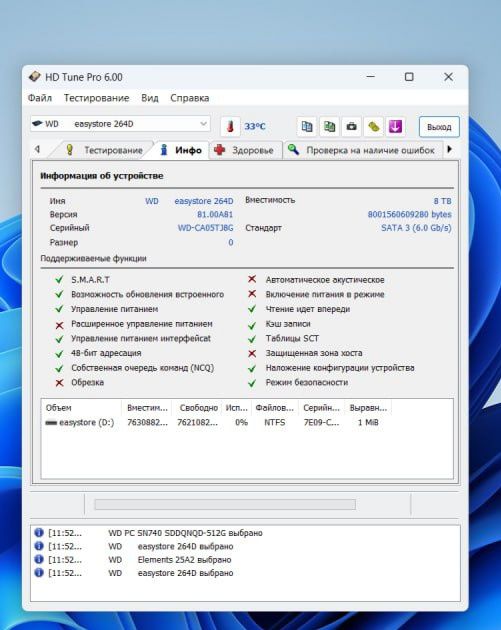Click the Вместим... column header
Viewport: 501px width, 630px height.
pyautogui.click(x=147, y=408)
